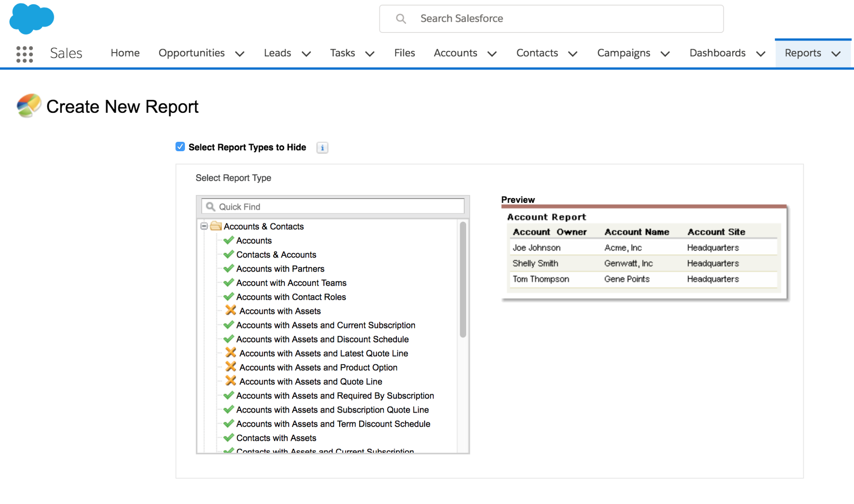
Task: Toggle X icon for Assets and Quote Line
Action: point(231,381)
